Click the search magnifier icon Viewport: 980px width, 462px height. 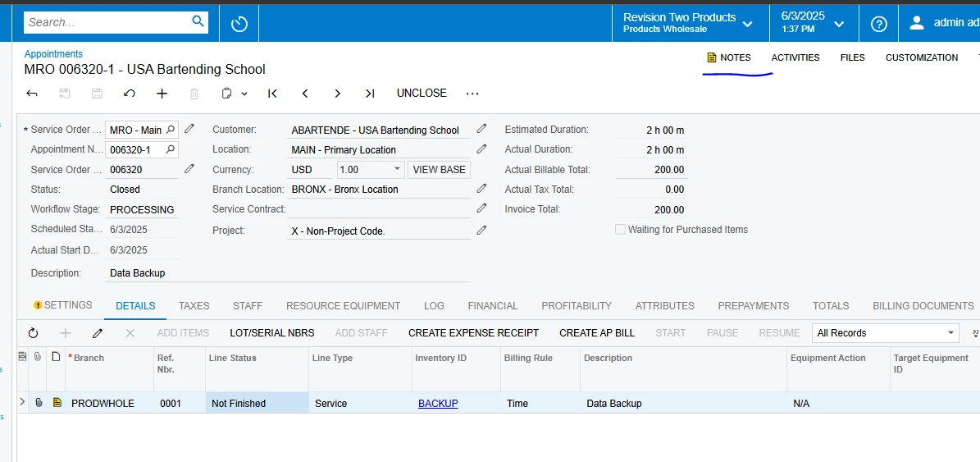tap(198, 22)
